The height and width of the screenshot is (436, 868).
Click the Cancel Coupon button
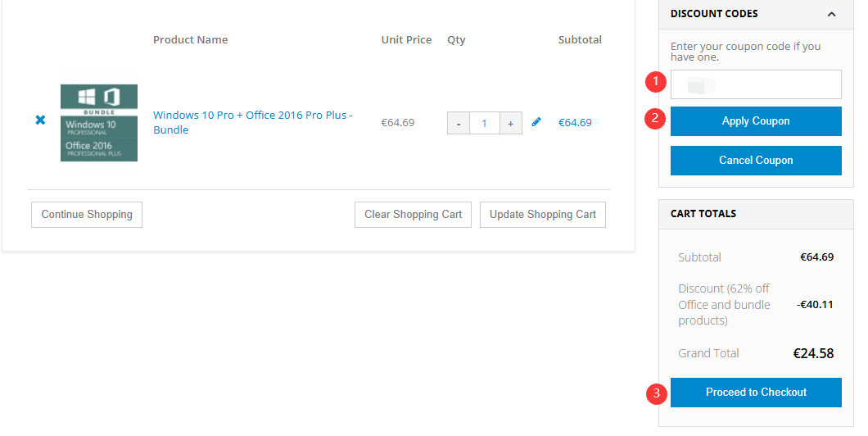tap(756, 161)
